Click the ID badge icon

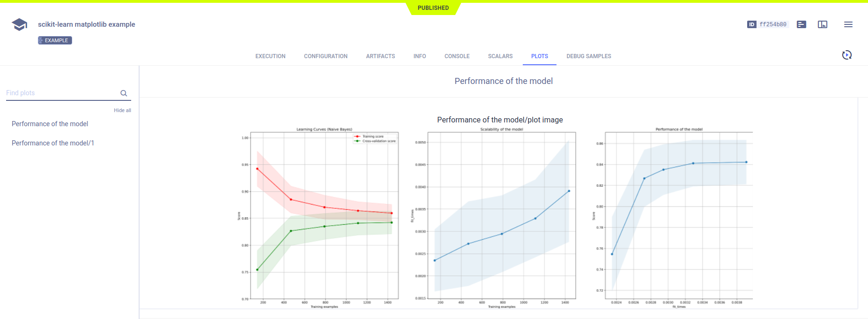coord(751,24)
